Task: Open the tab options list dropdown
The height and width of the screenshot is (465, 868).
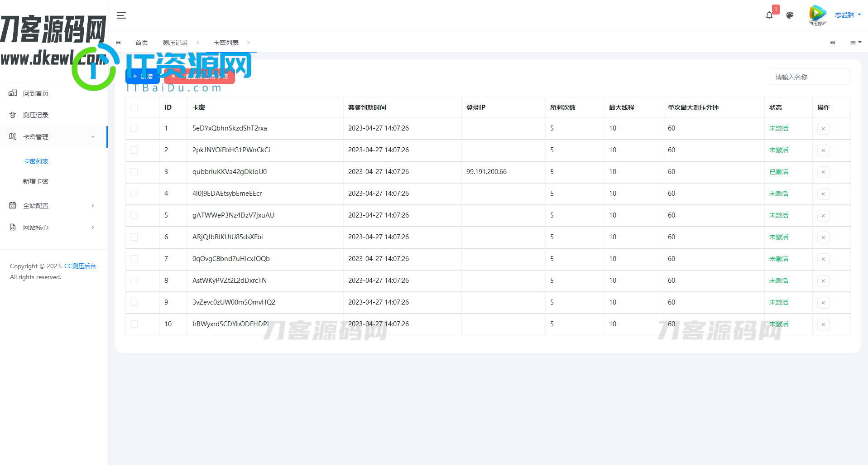Action: click(x=855, y=43)
